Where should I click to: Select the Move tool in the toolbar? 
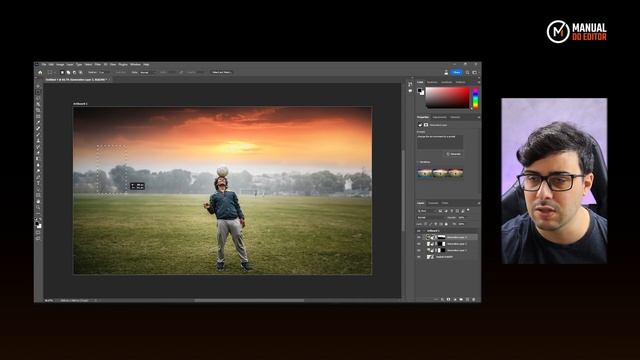coord(38,86)
